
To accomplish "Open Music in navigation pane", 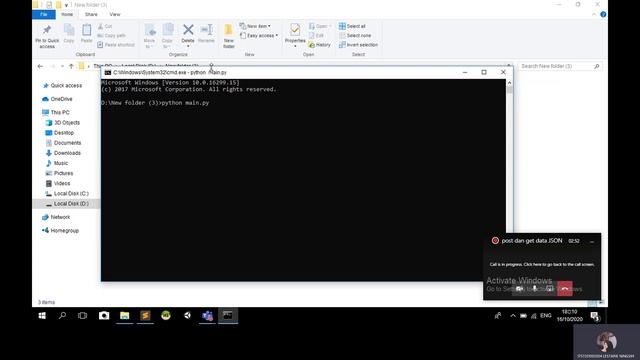I will coord(57,163).
